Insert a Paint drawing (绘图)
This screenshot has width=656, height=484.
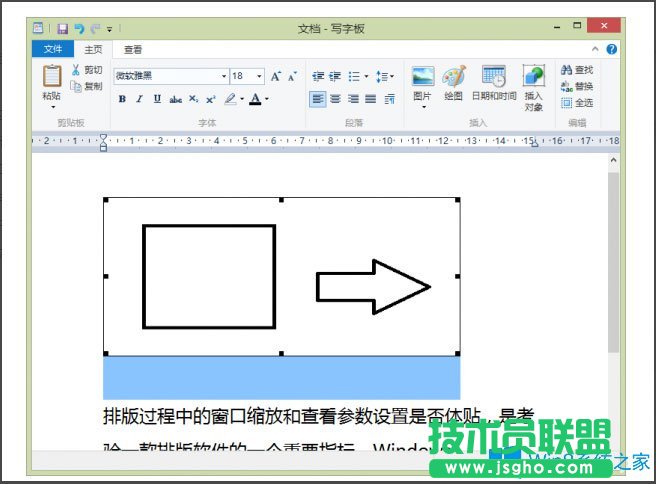[454, 83]
